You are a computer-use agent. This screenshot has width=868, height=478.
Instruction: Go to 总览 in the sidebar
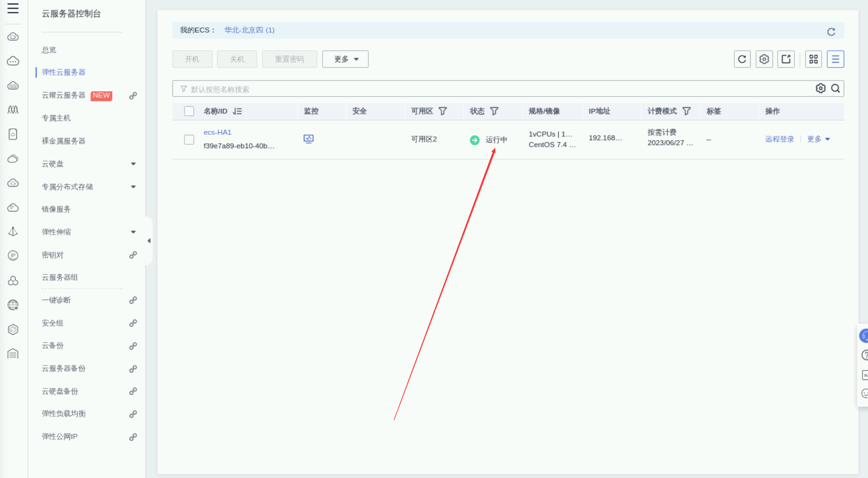[x=49, y=50]
